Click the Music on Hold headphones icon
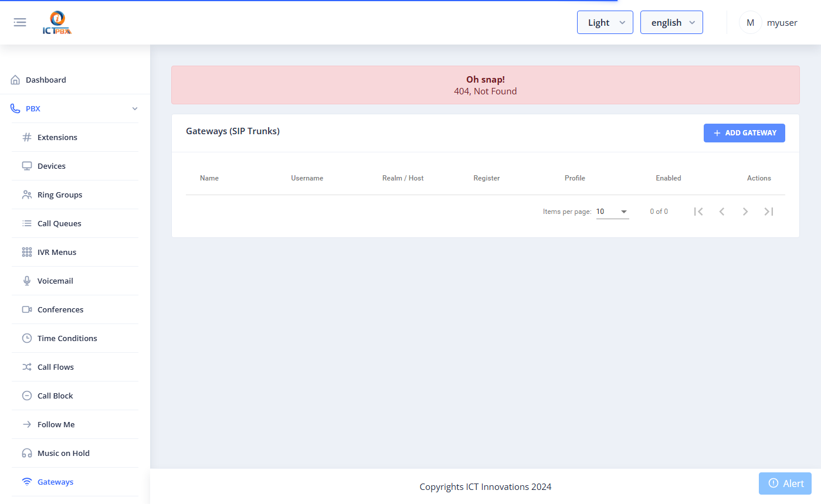821x504 pixels. (27, 453)
